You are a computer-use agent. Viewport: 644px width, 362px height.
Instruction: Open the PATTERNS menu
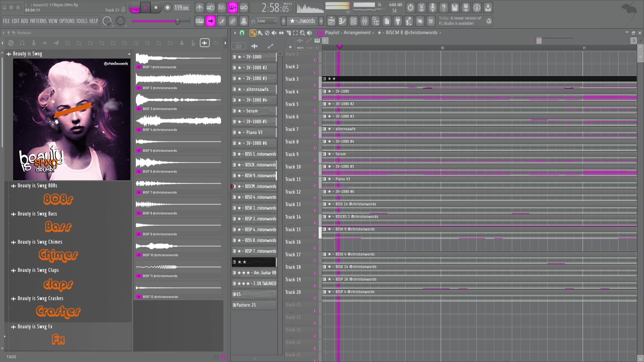pos(38,21)
